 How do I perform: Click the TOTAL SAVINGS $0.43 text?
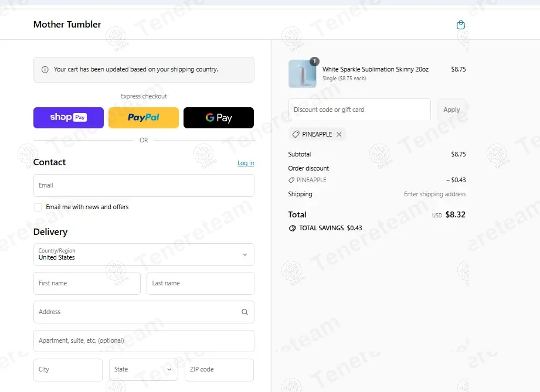pos(330,228)
